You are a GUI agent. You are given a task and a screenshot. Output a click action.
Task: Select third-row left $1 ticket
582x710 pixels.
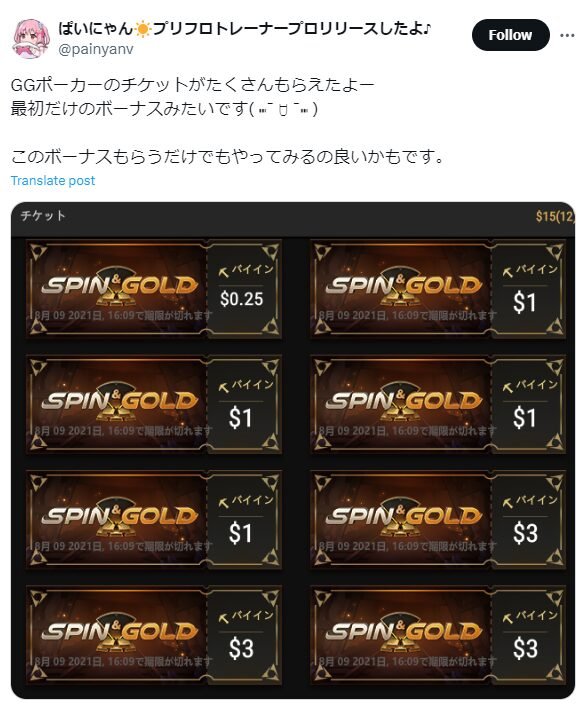tap(154, 520)
